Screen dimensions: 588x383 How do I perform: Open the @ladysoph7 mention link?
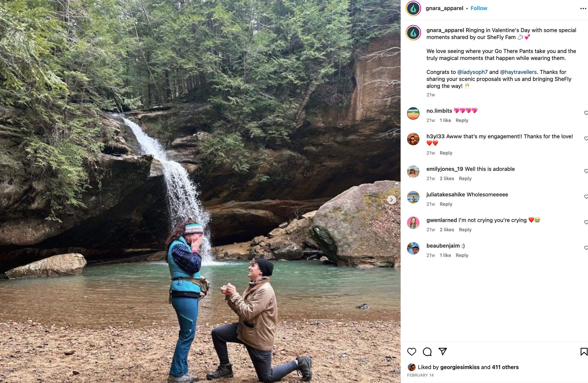point(472,72)
